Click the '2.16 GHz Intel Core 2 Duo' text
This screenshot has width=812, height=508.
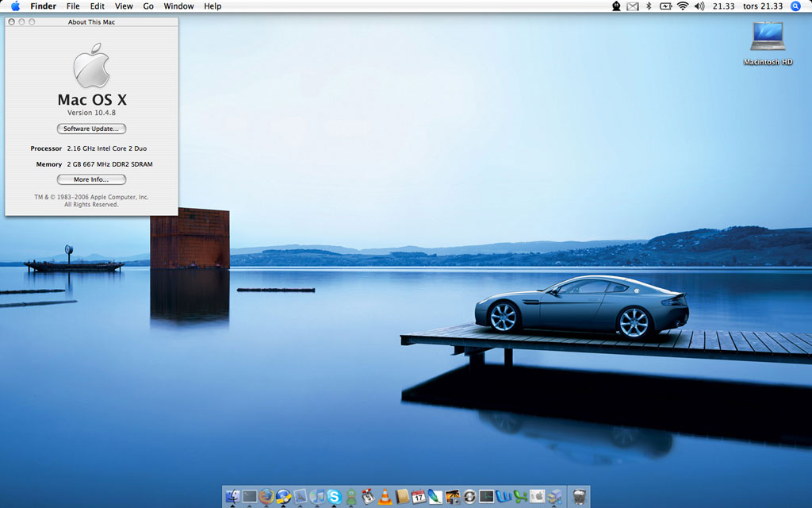pyautogui.click(x=107, y=148)
